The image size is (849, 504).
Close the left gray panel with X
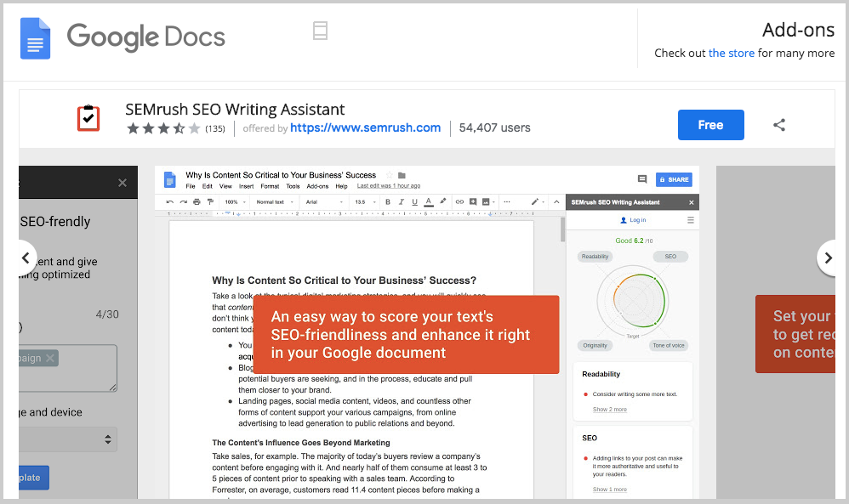(123, 183)
